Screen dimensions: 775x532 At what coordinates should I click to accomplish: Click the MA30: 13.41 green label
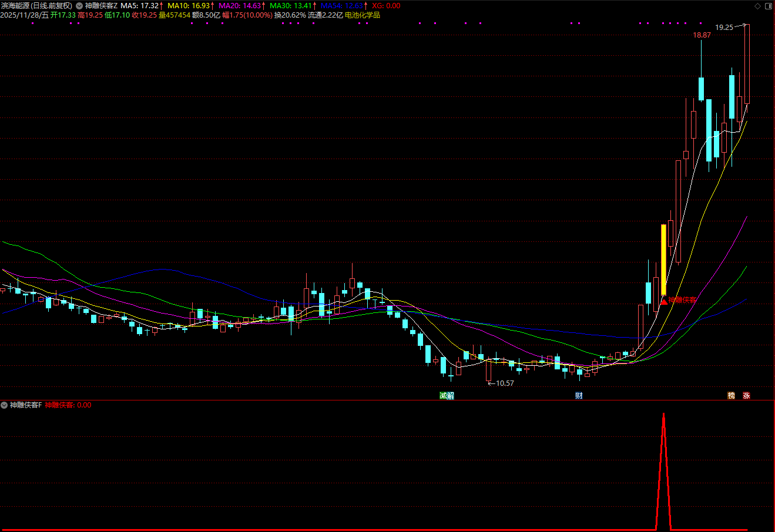click(x=291, y=5)
